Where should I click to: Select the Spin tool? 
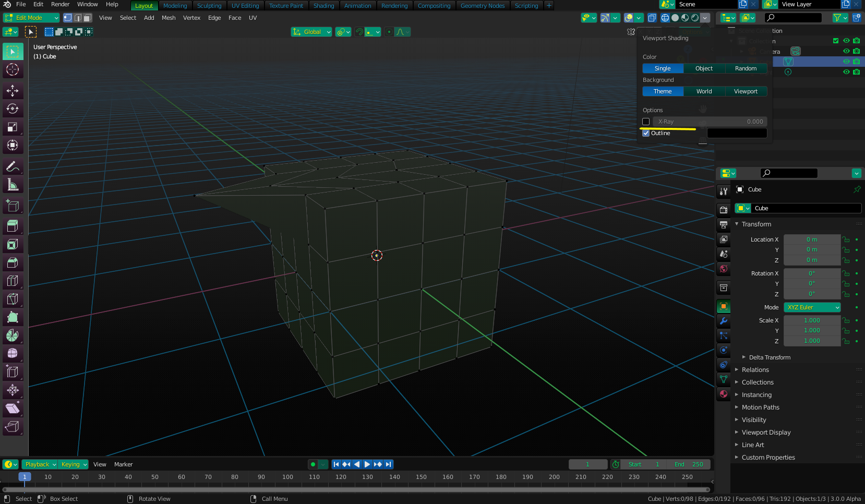[x=13, y=335]
